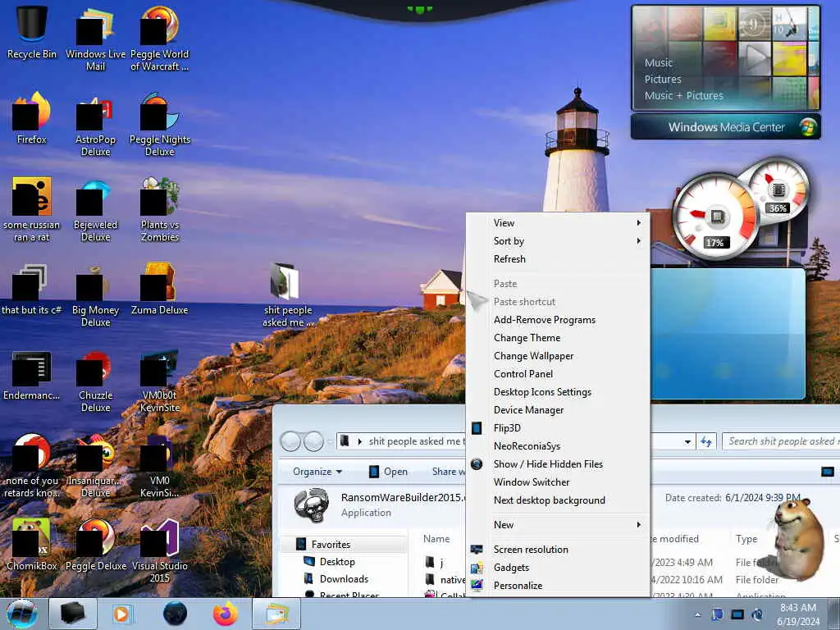
Task: Select Change Theme menu entry
Action: [x=558, y=338]
